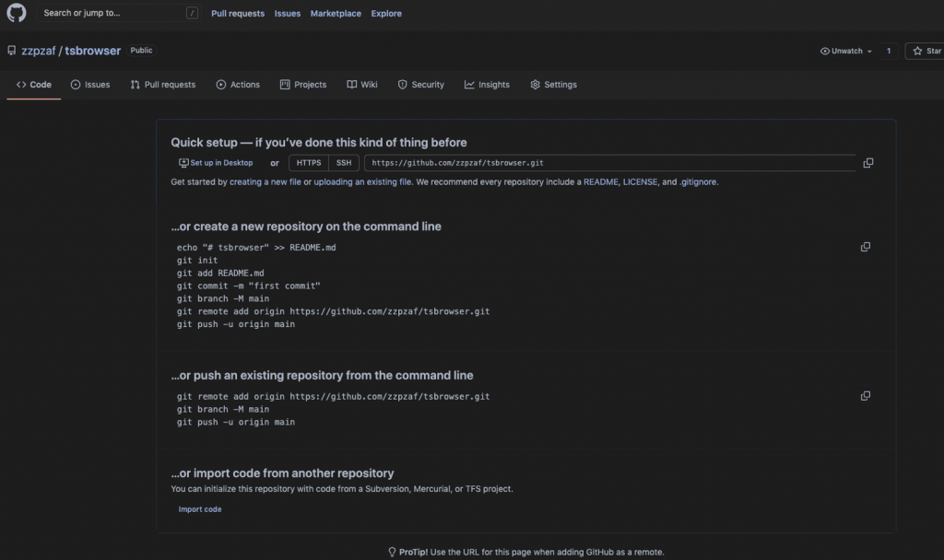Viewport: 944px width, 560px height.
Task: Click the Settings tab gear icon
Action: point(536,85)
